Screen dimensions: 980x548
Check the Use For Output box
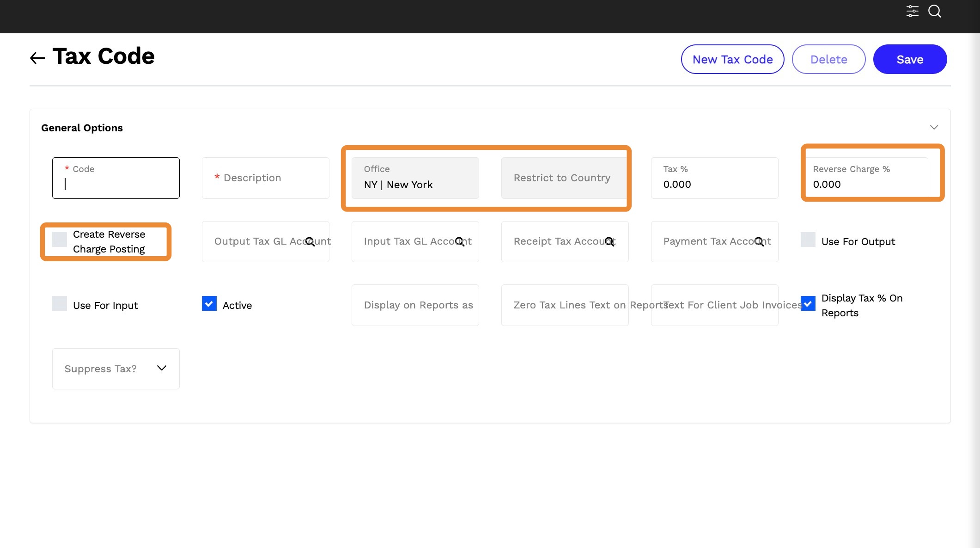tap(808, 240)
